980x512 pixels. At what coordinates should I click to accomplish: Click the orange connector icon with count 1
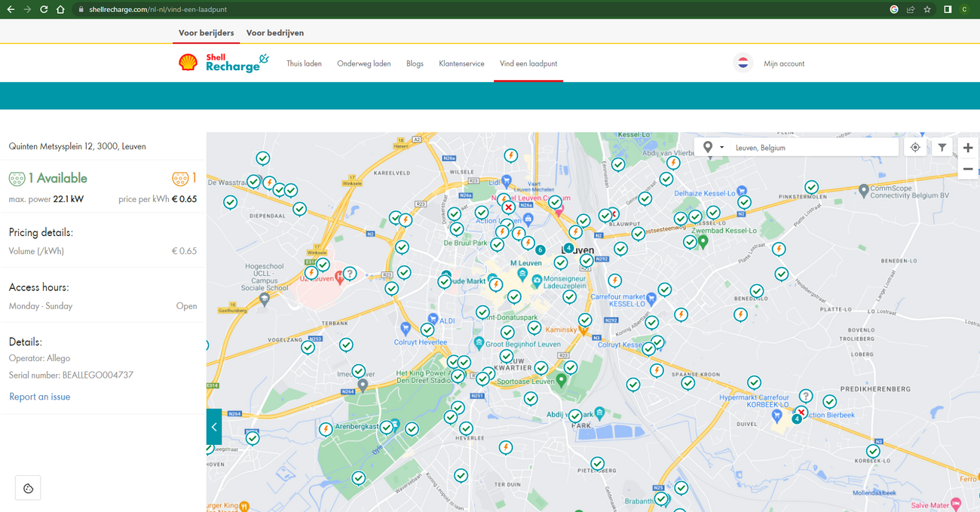tap(180, 179)
